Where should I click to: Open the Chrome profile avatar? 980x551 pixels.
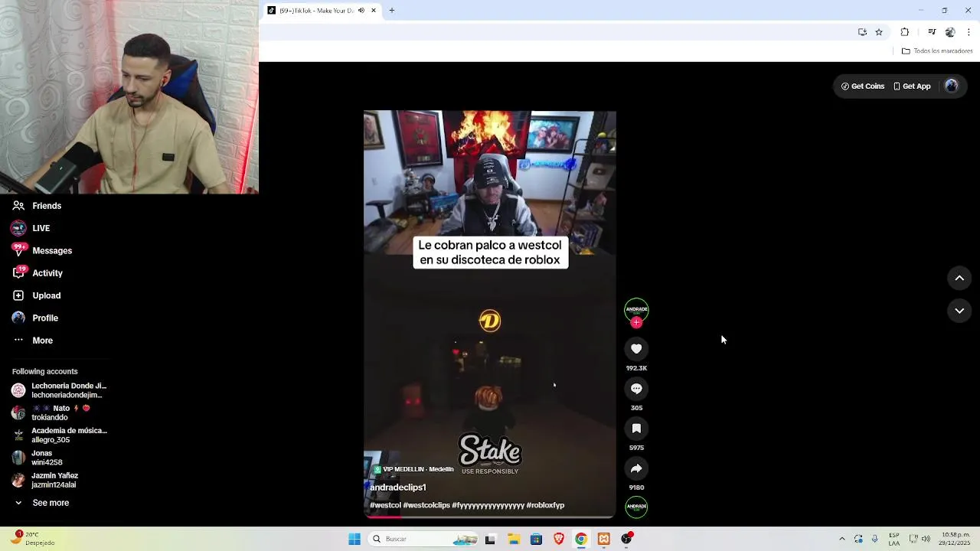[950, 32]
